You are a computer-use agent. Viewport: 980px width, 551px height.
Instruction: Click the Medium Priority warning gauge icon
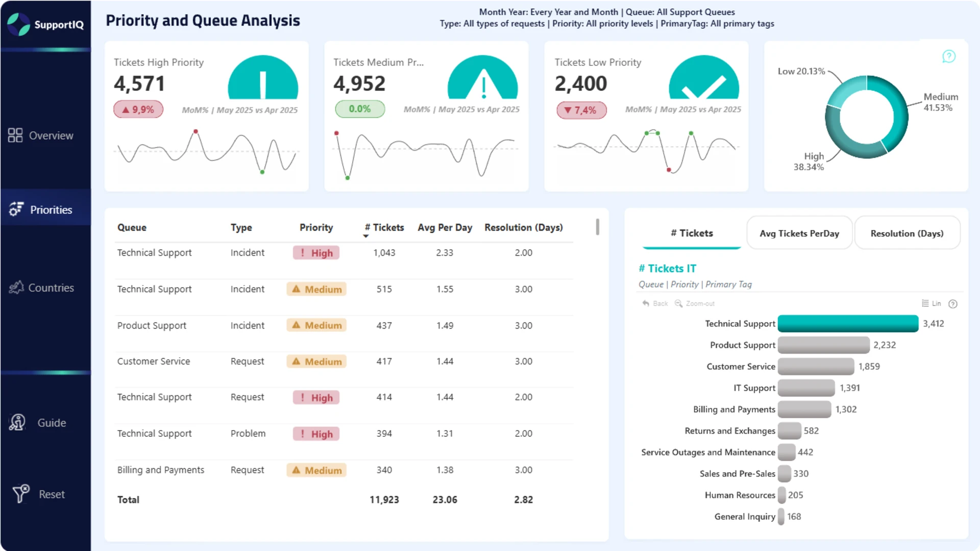point(482,77)
